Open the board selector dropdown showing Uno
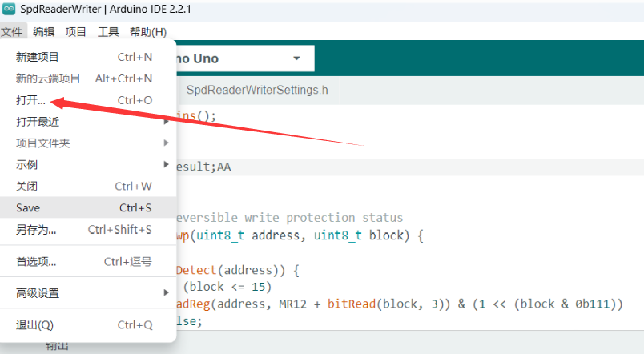Viewport: 644px width, 354px height. 245,58
